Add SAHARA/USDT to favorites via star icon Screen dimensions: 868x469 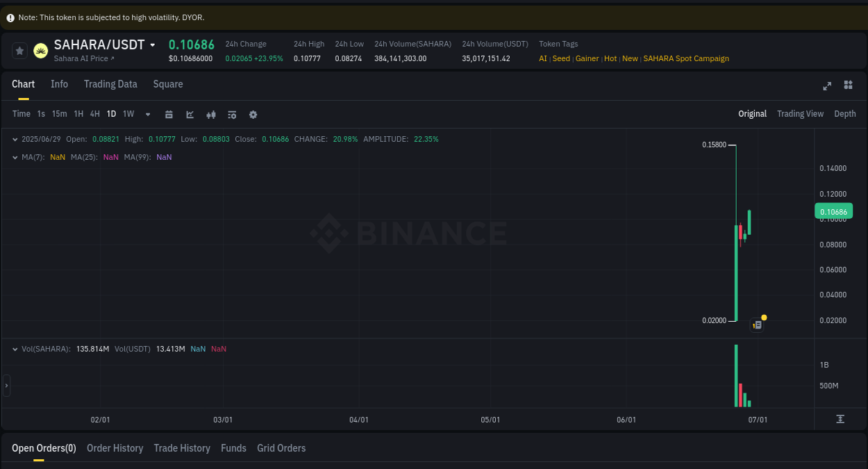19,50
